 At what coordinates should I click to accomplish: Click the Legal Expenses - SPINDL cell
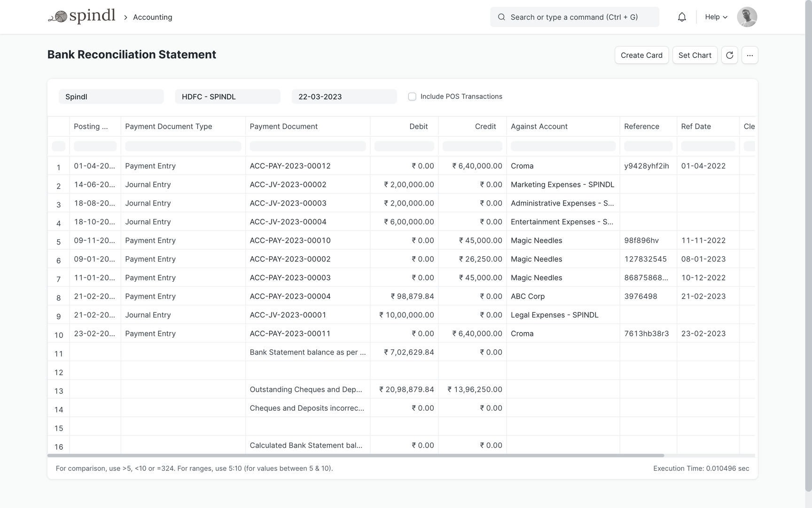563,315
